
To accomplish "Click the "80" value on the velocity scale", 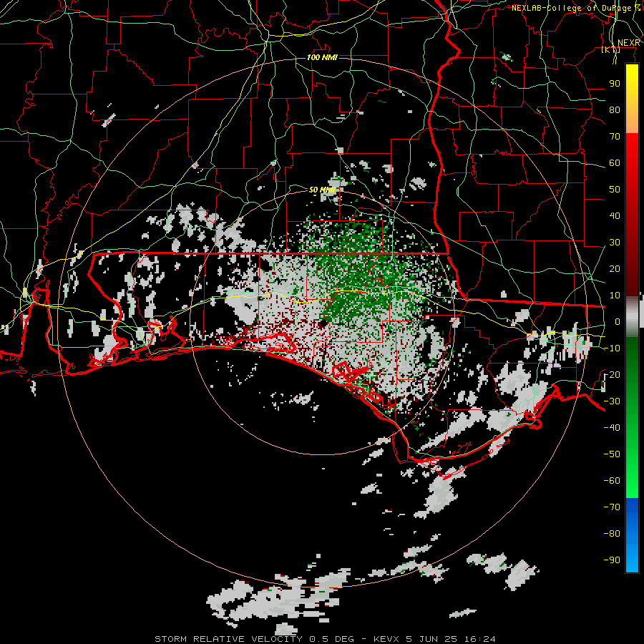I will 615,110.
